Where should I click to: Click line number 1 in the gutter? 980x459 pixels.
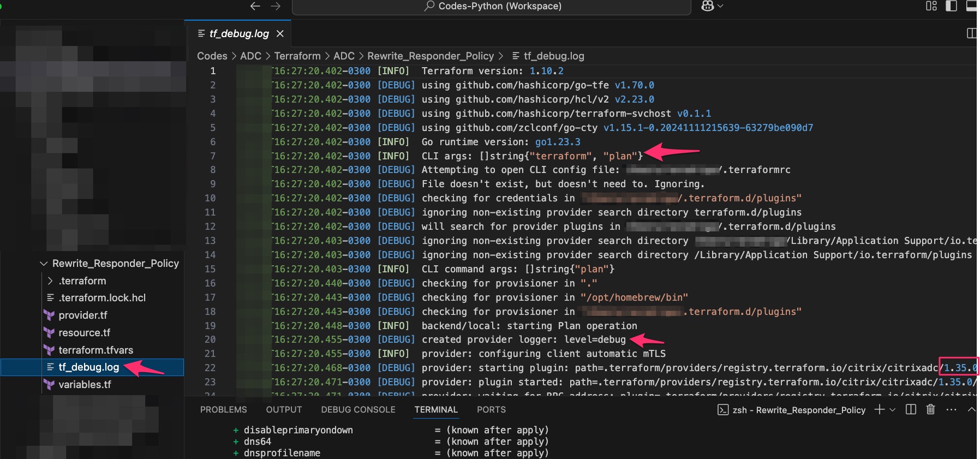pyautogui.click(x=213, y=71)
